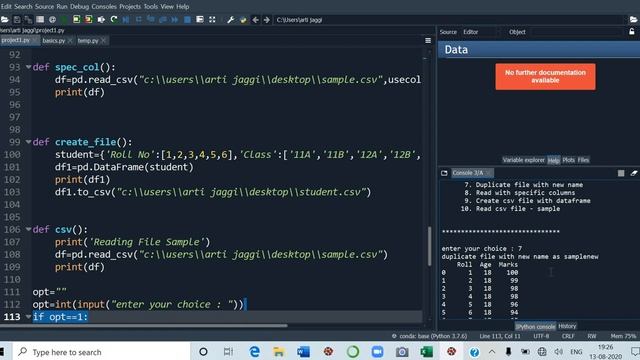640x360 pixels.
Task: Click Run current cell toolbar icon
Action: 76,20
